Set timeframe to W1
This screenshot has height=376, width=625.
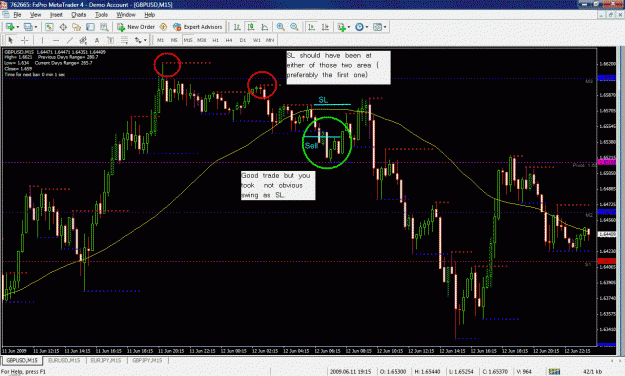257,40
